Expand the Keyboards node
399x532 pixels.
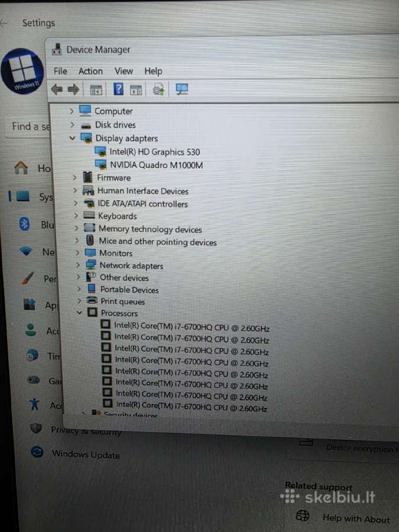[76, 215]
